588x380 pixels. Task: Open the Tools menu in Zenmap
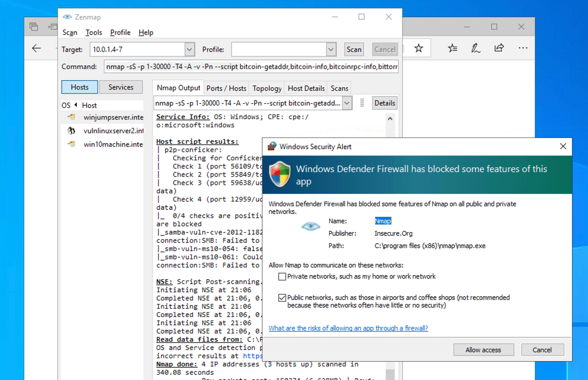point(93,32)
